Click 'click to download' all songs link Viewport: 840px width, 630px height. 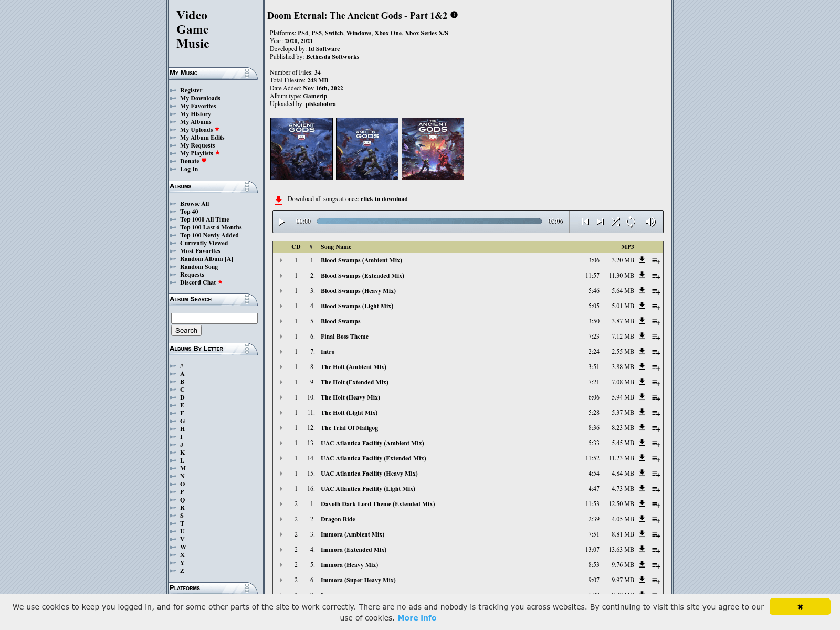coord(384,199)
